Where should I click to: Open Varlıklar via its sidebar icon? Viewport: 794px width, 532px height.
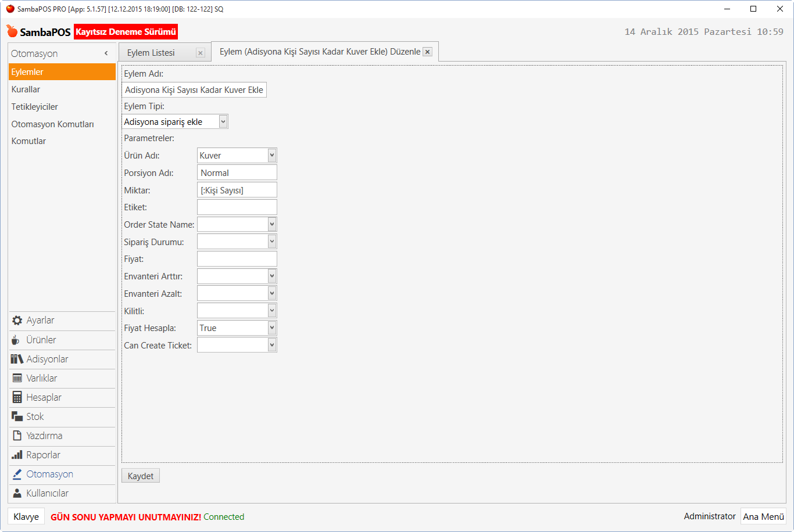click(x=17, y=378)
